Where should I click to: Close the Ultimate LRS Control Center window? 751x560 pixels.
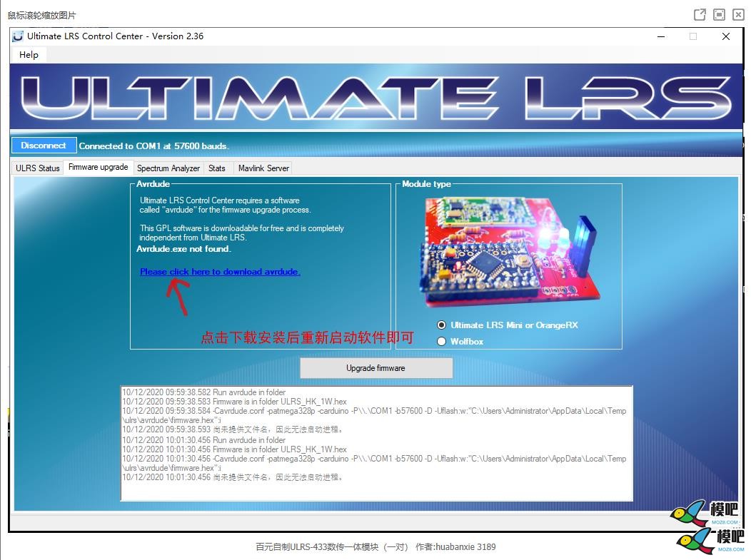[725, 36]
